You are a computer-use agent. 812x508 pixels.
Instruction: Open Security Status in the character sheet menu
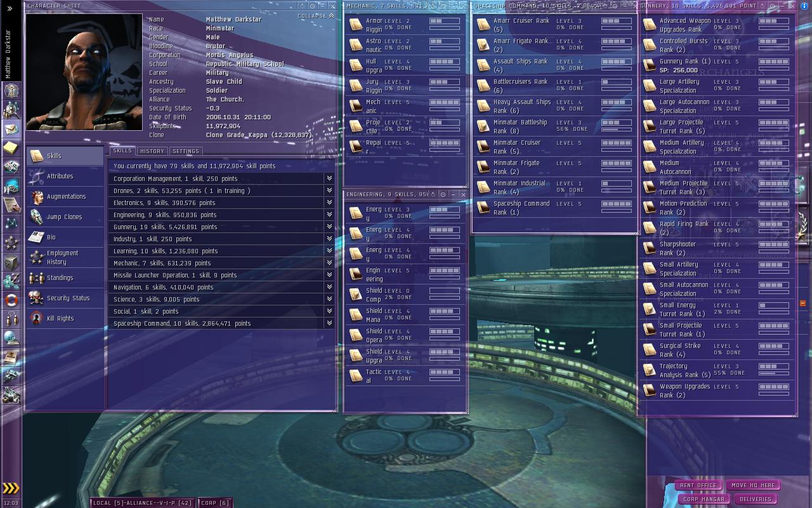click(x=65, y=298)
